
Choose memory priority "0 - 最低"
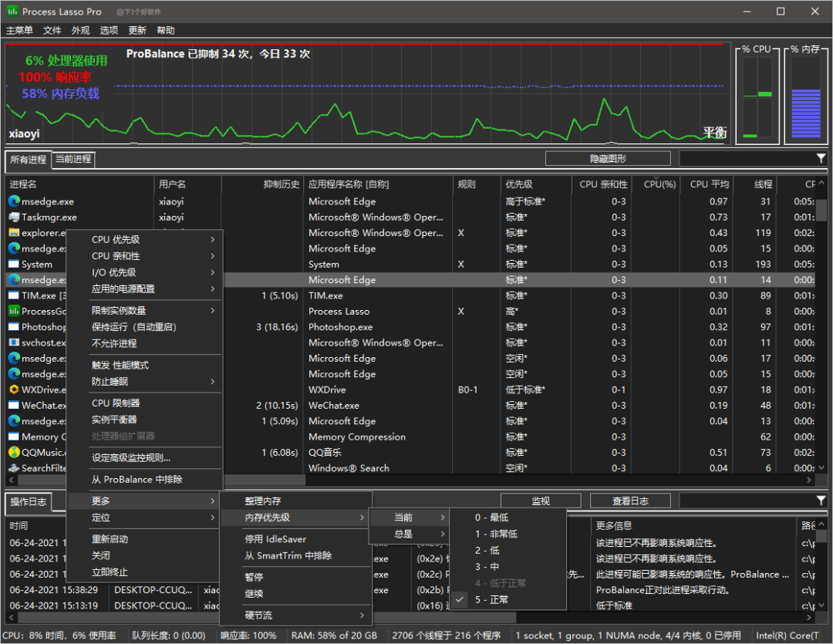pos(491,518)
